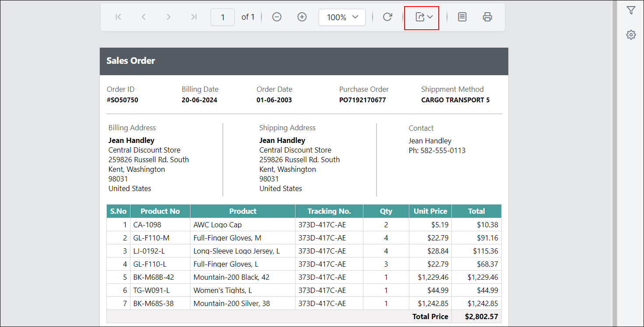Print the Sales Order report
The image size is (644, 327).
point(487,17)
